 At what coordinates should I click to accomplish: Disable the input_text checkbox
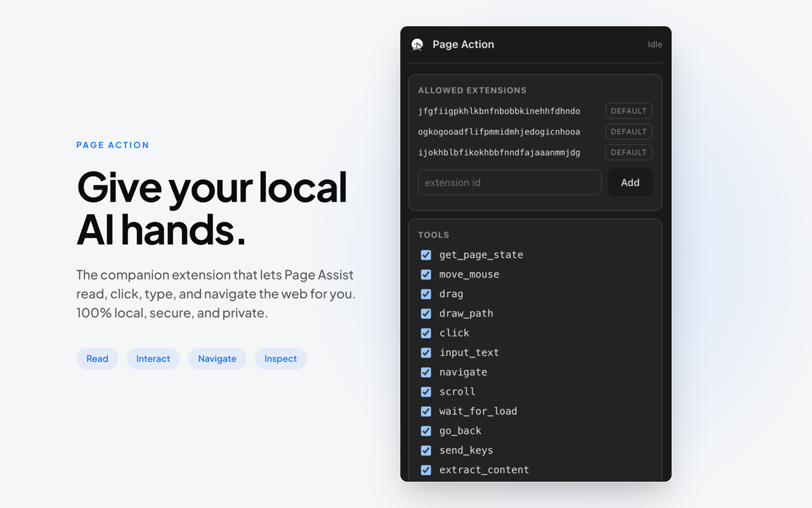pyautogui.click(x=426, y=352)
